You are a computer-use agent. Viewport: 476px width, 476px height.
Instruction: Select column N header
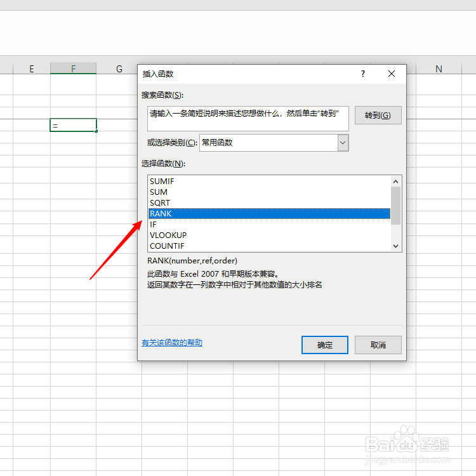(439, 69)
